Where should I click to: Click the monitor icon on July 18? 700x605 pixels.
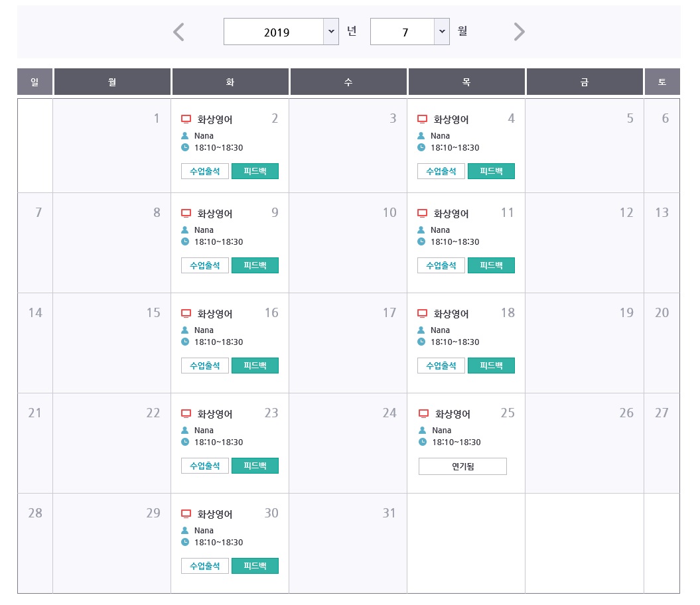point(422,313)
